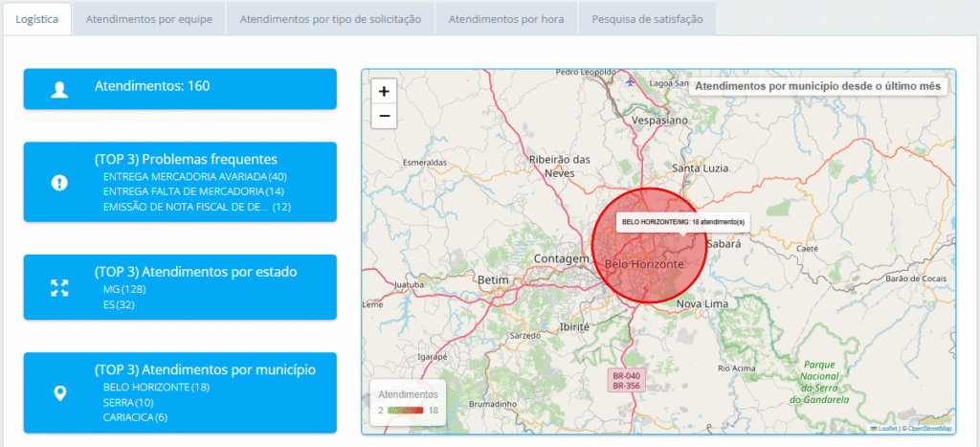Click the expand arrows icon for Atendimentos por estado

[x=59, y=288]
